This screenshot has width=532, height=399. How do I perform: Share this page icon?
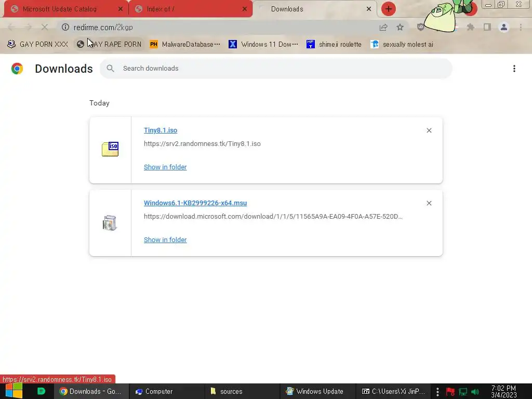pos(383,27)
